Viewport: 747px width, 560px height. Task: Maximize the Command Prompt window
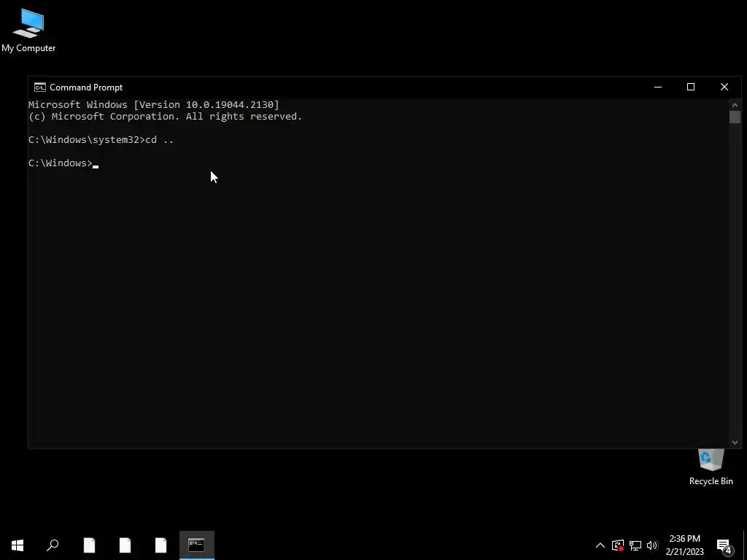point(691,87)
